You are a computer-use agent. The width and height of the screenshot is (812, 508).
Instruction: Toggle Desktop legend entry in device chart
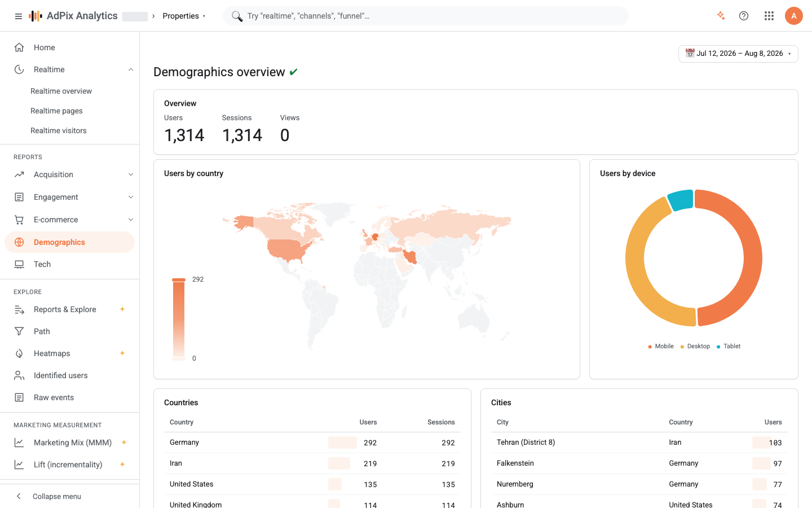(695, 346)
